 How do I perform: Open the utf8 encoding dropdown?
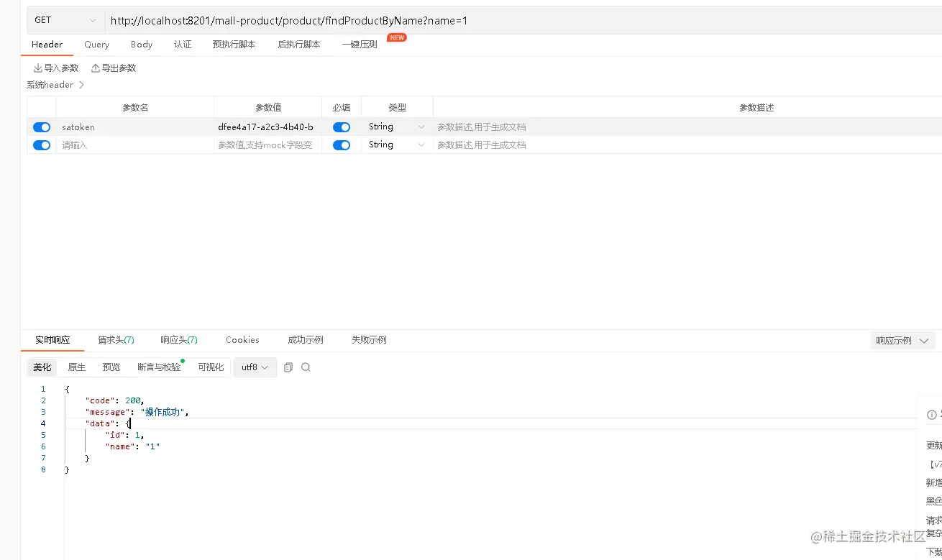255,367
